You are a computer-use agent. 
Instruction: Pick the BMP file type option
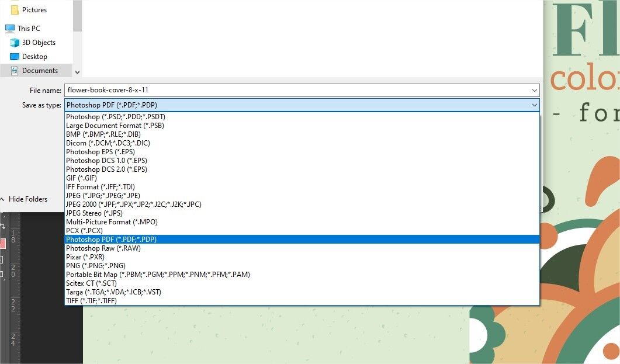tap(103, 134)
